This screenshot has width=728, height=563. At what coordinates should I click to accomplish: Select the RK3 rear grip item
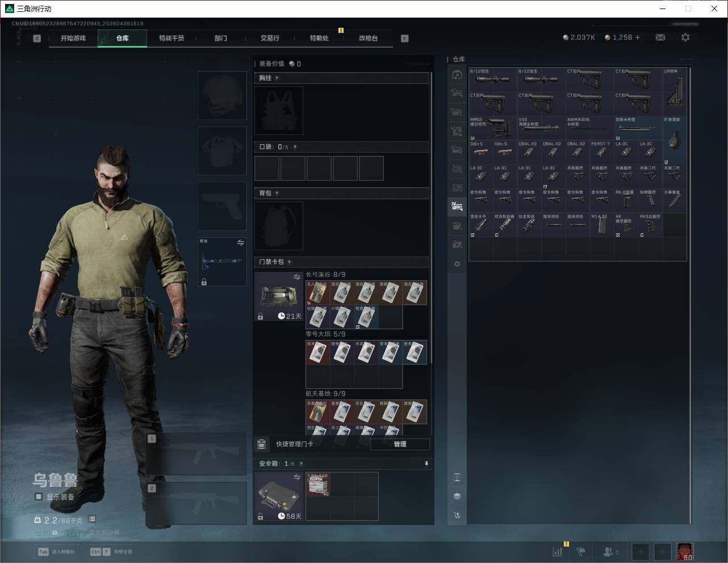[x=650, y=225]
